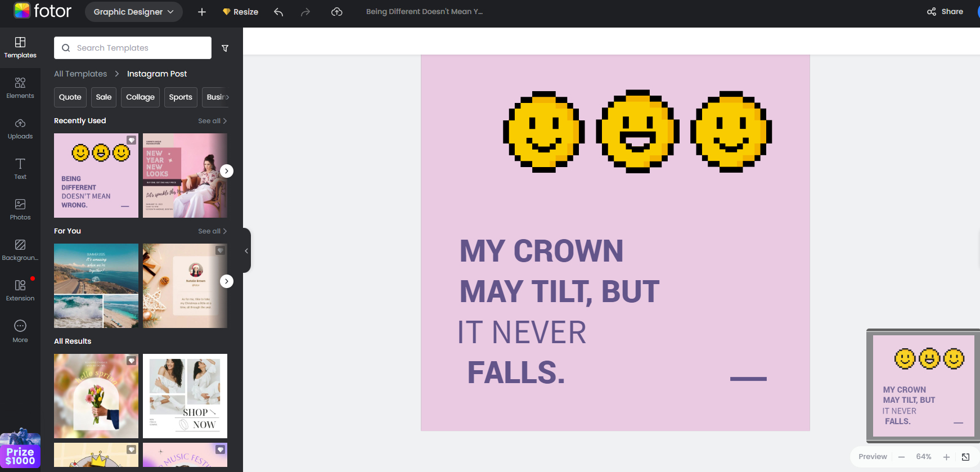Zoom out with the minus icon
The width and height of the screenshot is (980, 472).
point(901,457)
